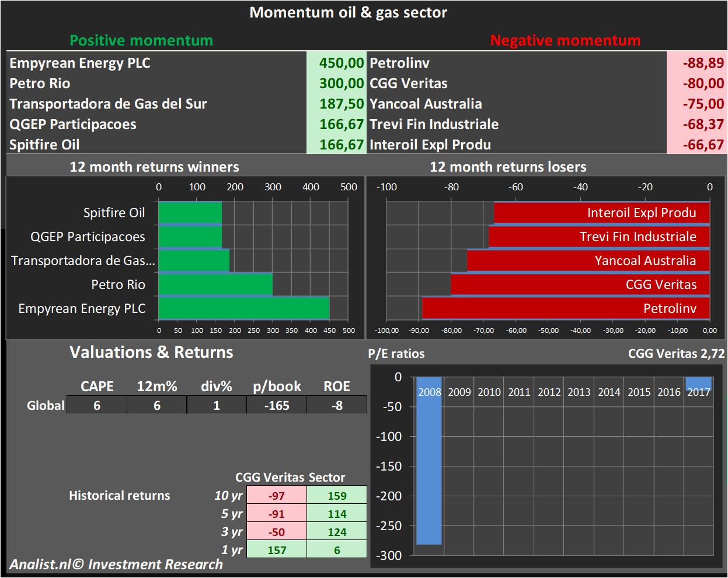Viewport: 728px width, 578px height.
Task: Select the Petrolinv -88,89 value cell
Action: [x=696, y=63]
